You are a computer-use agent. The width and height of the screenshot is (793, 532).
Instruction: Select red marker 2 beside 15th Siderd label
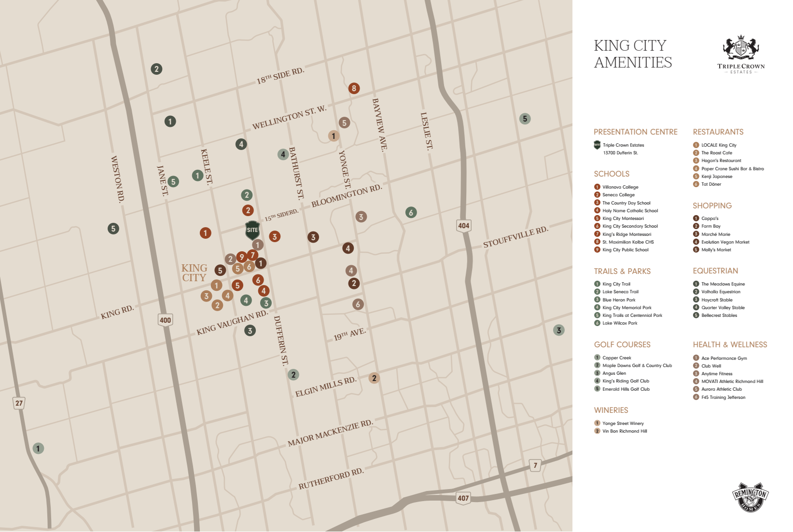pos(248,210)
